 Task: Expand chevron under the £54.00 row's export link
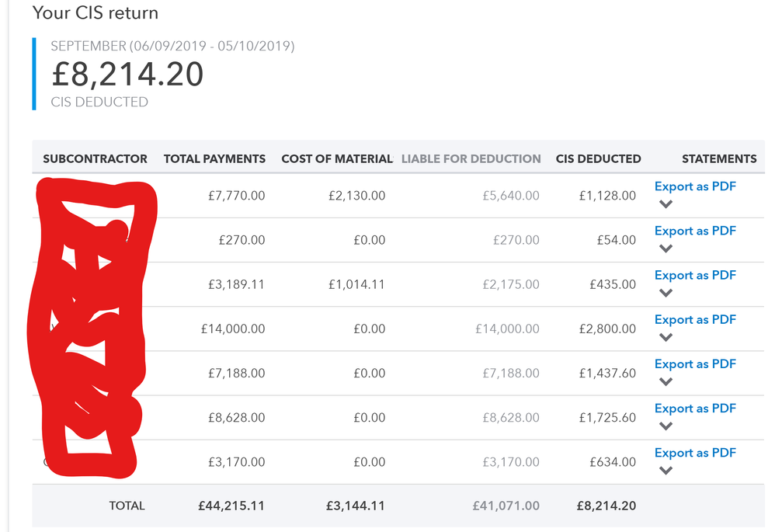point(666,249)
